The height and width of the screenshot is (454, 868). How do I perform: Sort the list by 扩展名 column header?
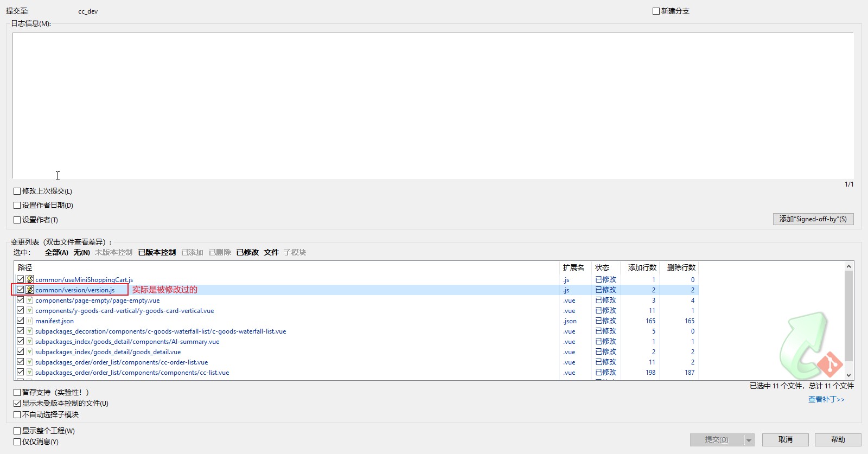(573, 267)
